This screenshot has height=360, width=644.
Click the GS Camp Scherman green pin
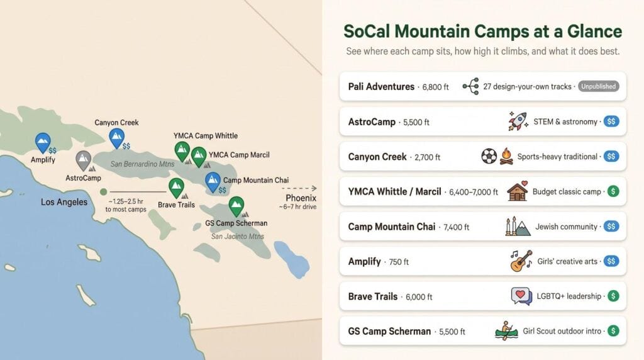[x=236, y=206]
